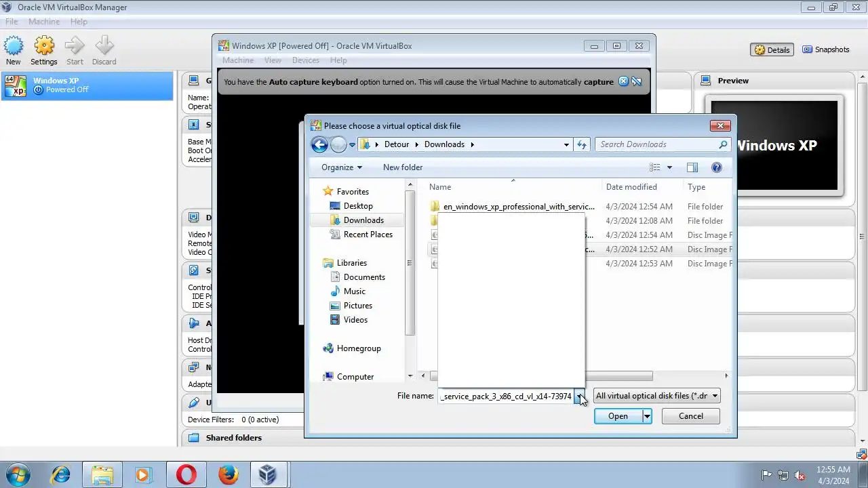Open the recent locations dropdown arrow
Screen dimensions: 868x488
[x=352, y=145]
